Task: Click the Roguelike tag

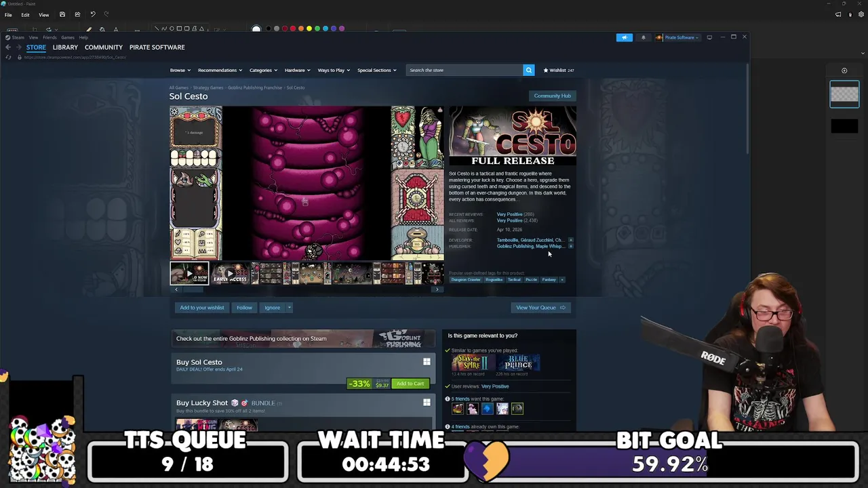Action: pyautogui.click(x=494, y=279)
